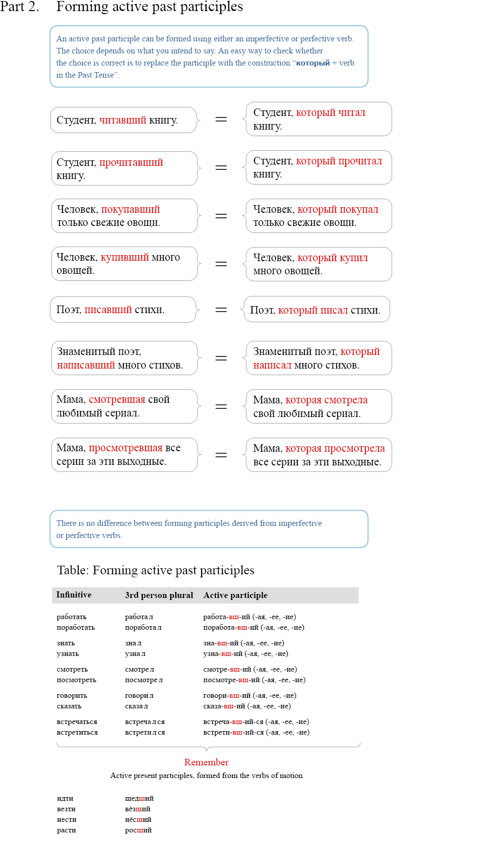Click the red "Remember" label
The width and height of the screenshot is (504, 841).
206,762
